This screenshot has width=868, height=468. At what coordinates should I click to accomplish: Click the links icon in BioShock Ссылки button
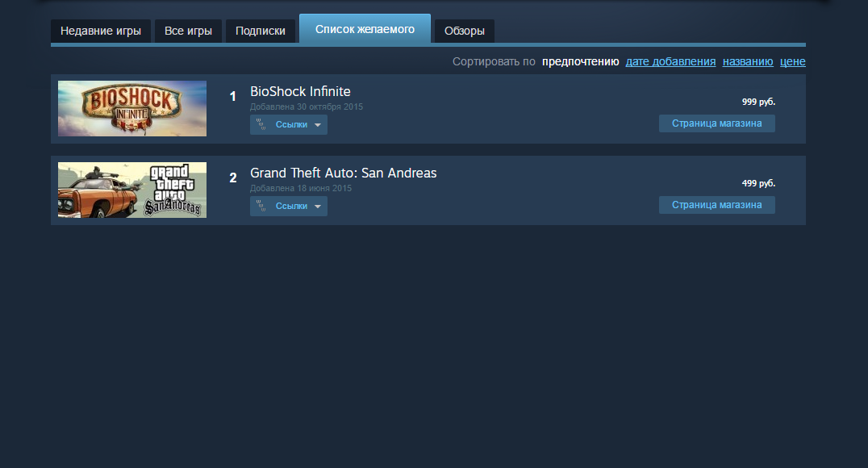point(261,124)
